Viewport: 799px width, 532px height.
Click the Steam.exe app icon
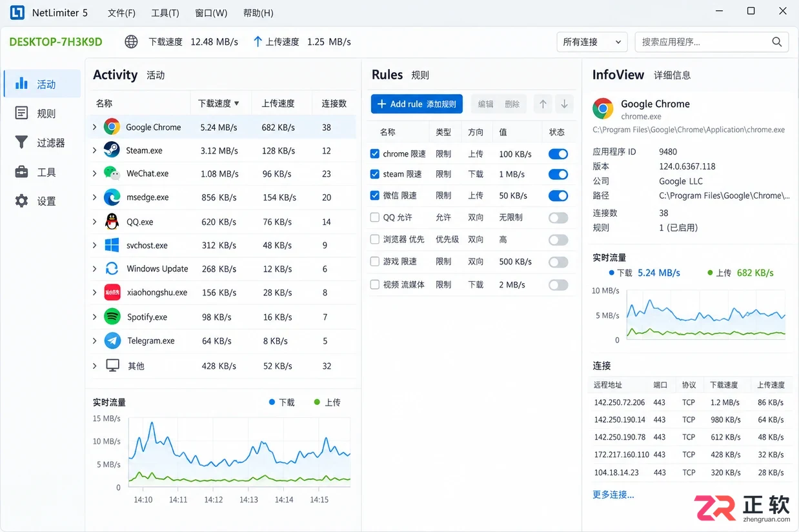tap(112, 150)
